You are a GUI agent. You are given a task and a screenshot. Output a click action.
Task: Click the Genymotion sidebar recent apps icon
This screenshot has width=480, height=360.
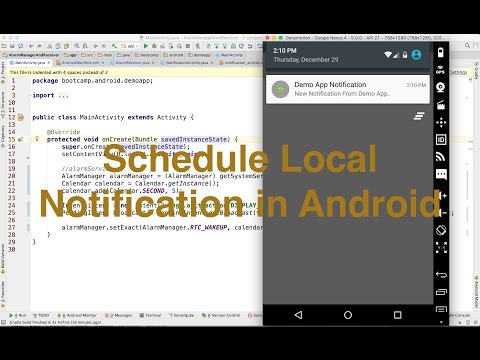441,292
